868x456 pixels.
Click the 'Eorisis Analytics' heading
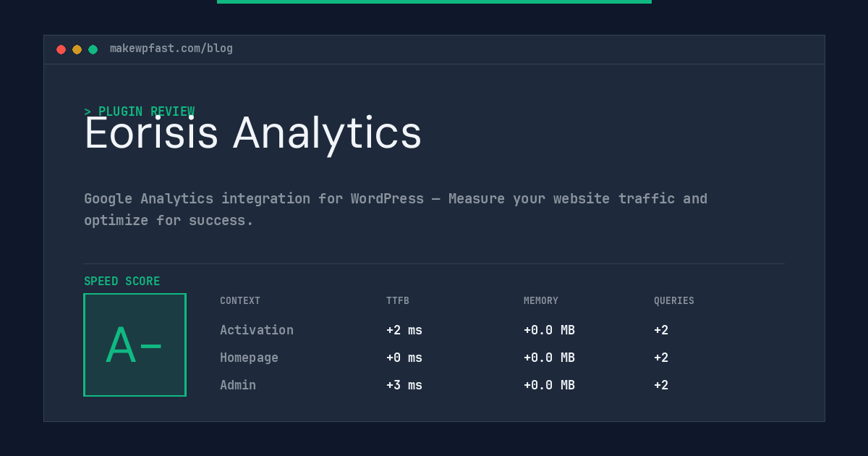(x=252, y=133)
